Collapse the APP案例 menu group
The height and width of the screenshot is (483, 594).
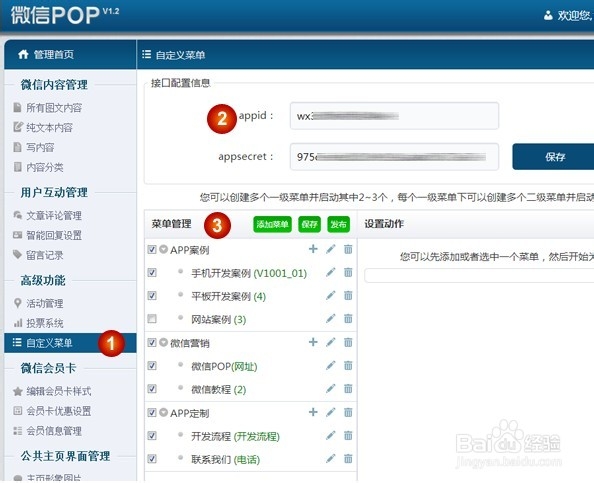(163, 249)
